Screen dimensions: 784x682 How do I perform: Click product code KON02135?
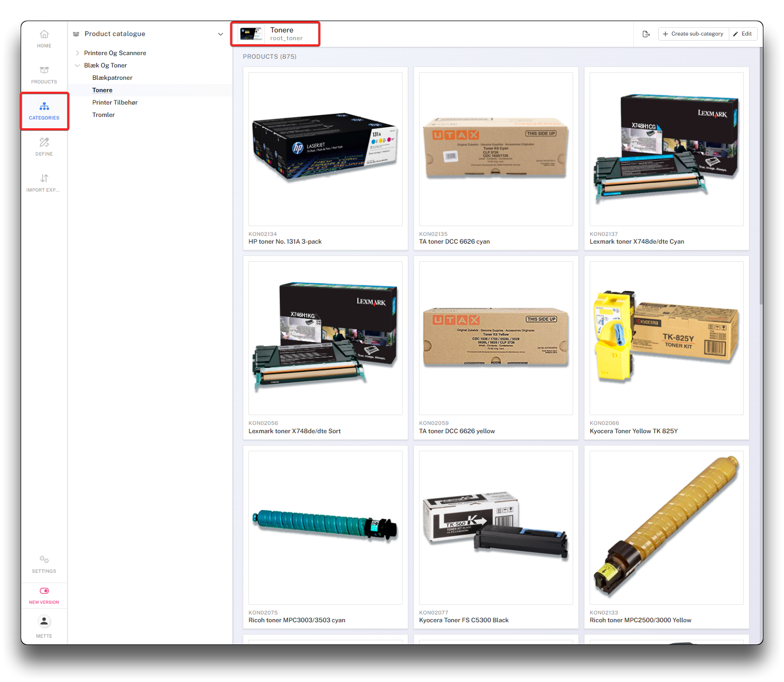pyautogui.click(x=433, y=234)
